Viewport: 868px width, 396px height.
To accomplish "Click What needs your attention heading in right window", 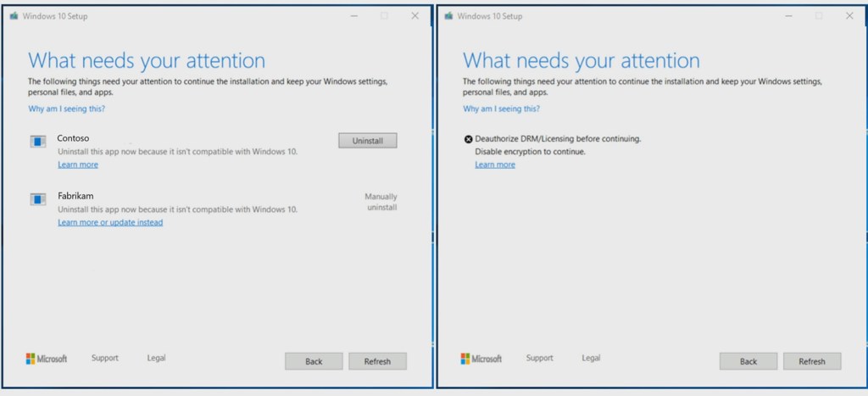I will 581,60.
